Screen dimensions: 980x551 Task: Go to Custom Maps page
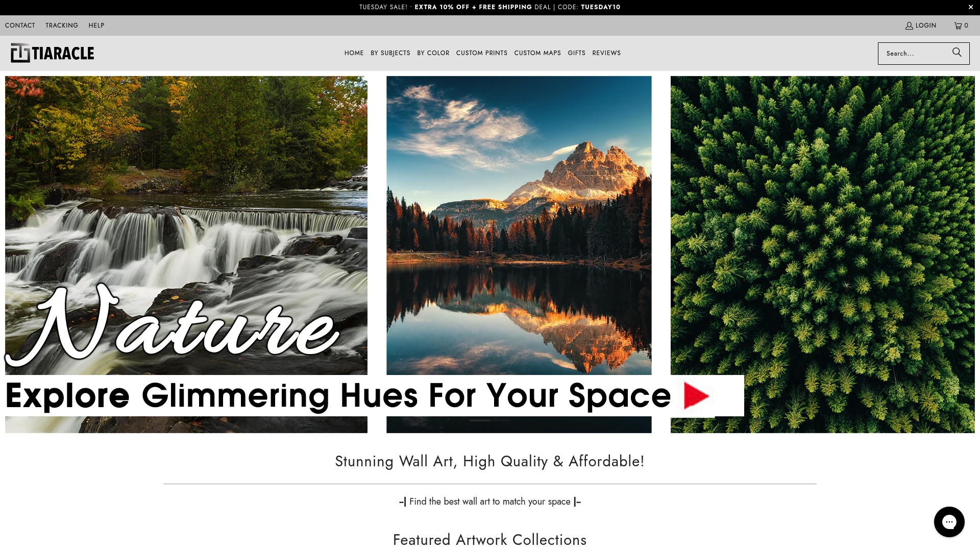click(x=537, y=53)
